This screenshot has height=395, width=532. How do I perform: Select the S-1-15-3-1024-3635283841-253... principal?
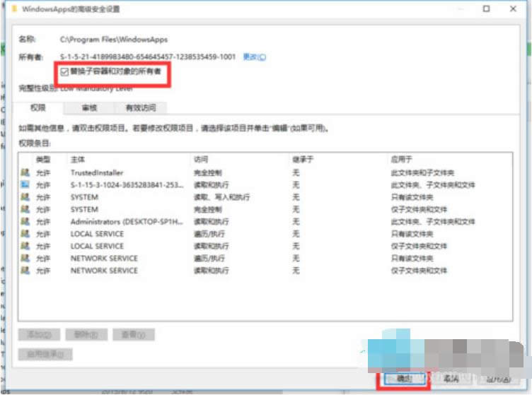127,185
